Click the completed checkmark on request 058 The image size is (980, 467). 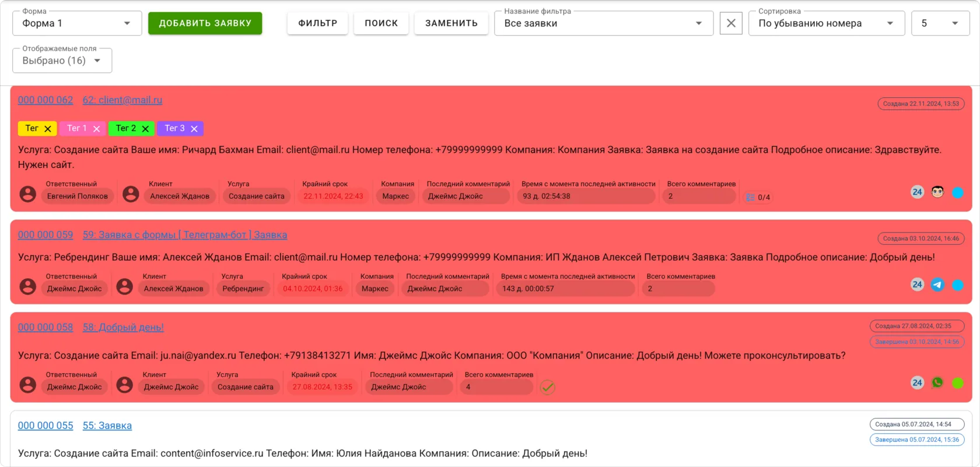[x=547, y=387]
